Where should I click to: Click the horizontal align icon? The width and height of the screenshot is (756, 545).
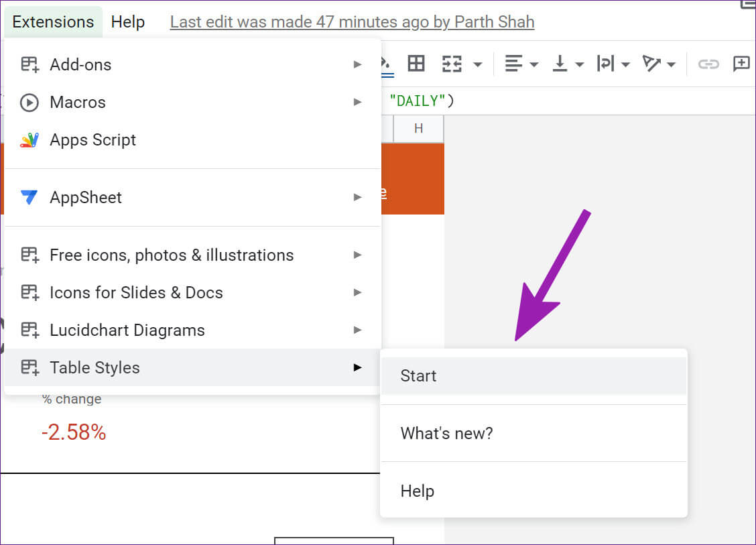pos(513,64)
